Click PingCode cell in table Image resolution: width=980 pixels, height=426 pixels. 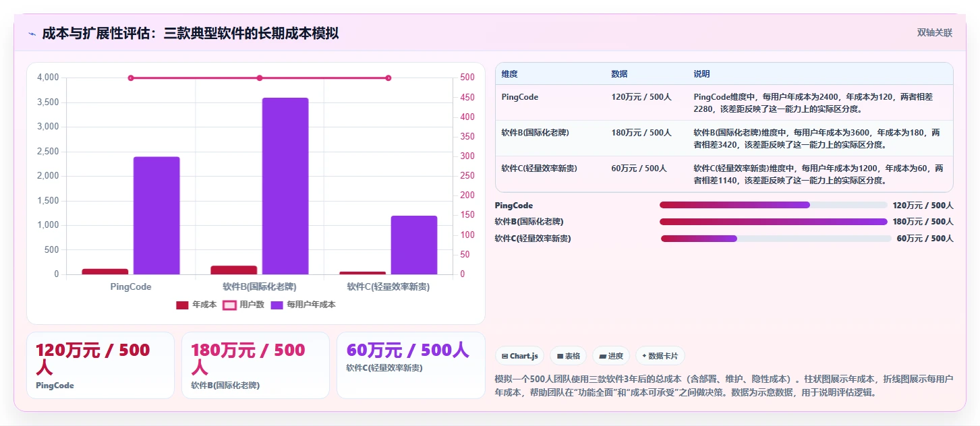tap(520, 97)
